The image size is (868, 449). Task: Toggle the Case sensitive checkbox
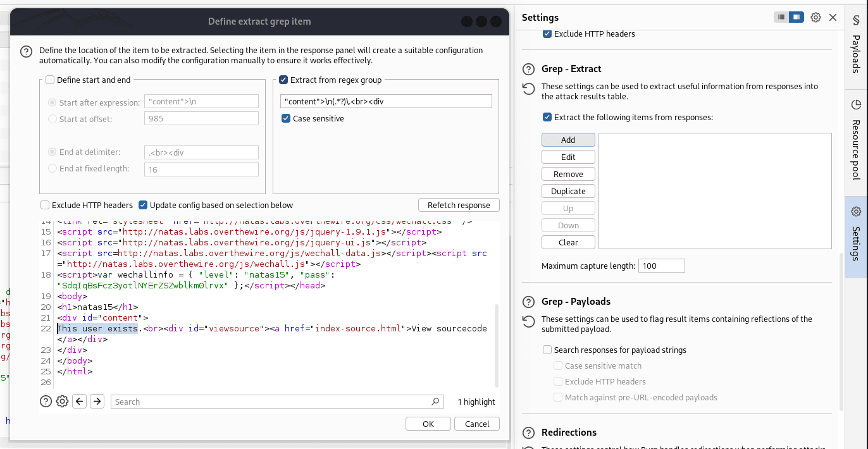(286, 118)
